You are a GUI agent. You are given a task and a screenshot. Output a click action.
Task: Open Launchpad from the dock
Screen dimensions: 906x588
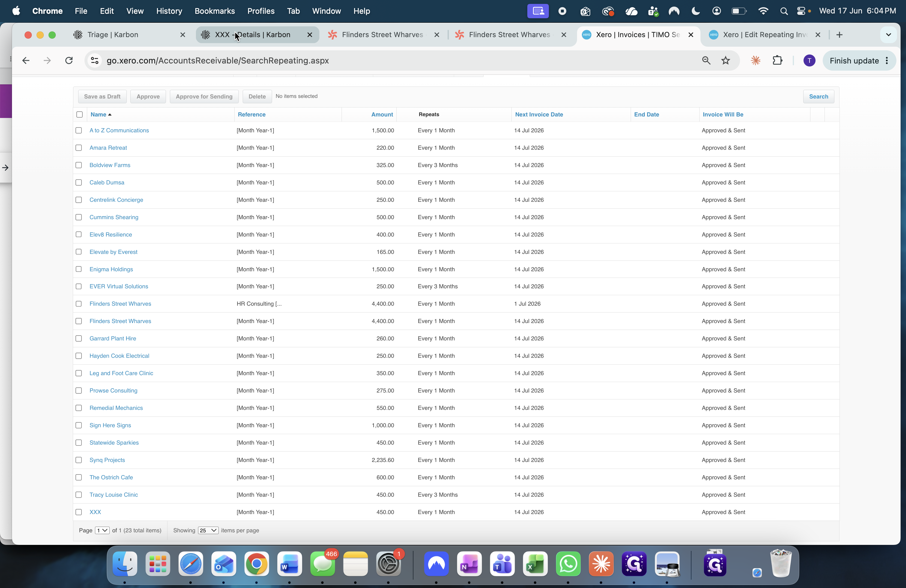[158, 564]
